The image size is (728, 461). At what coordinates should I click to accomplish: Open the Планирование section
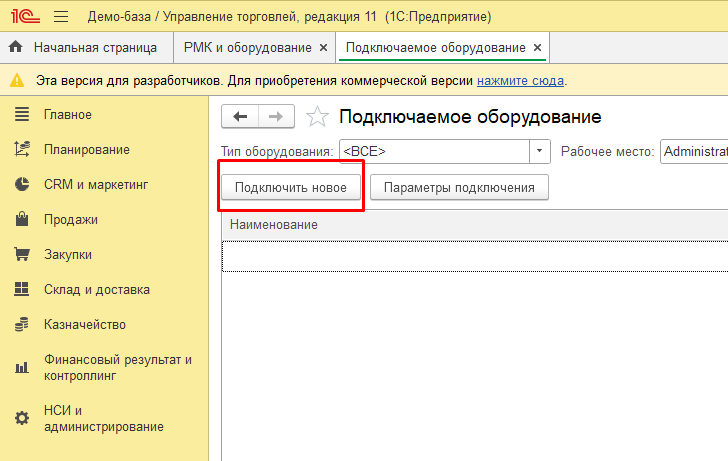pyautogui.click(x=86, y=150)
